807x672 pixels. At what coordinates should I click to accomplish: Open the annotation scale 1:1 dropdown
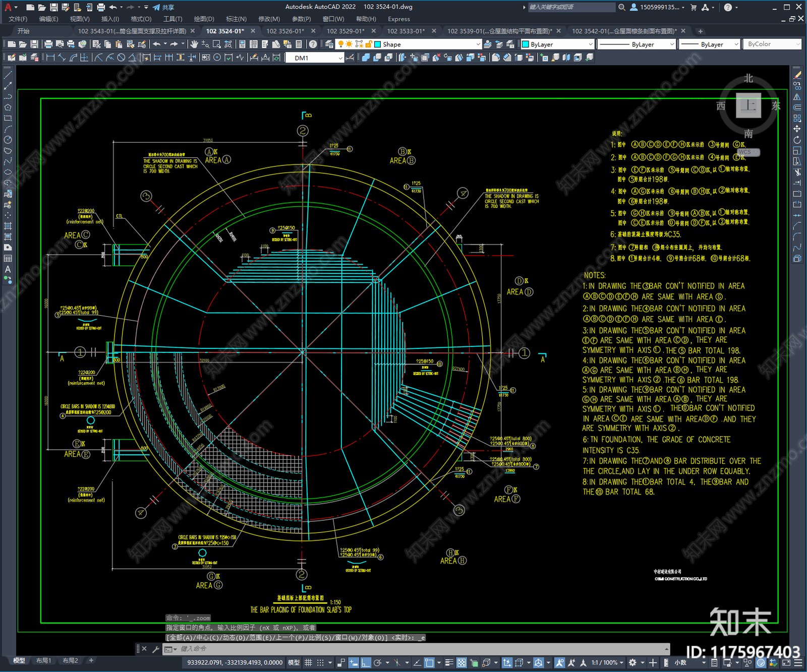pos(607,662)
